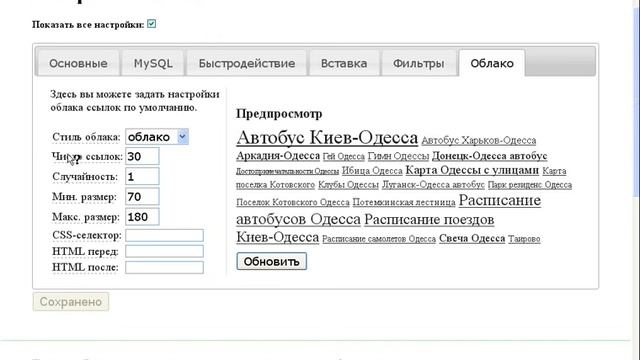The image size is (640, 360).
Task: Click the Ибица Одесса link
Action: [372, 171]
